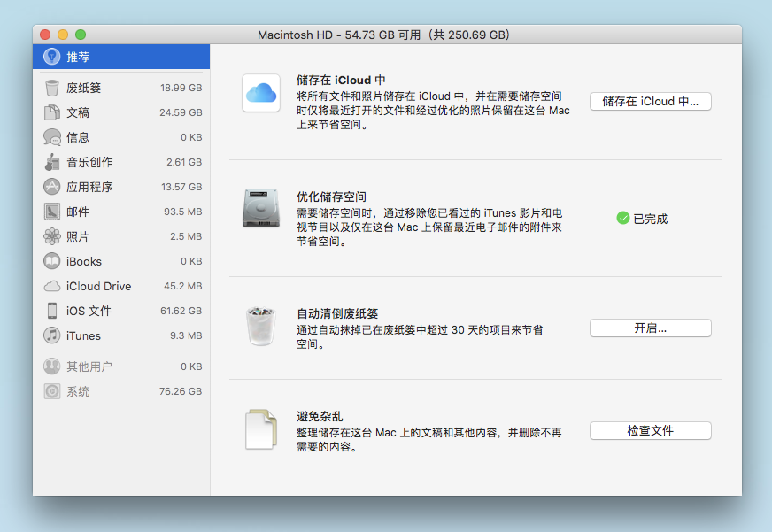
Task: Click the 系统 label
Action: 78,392
